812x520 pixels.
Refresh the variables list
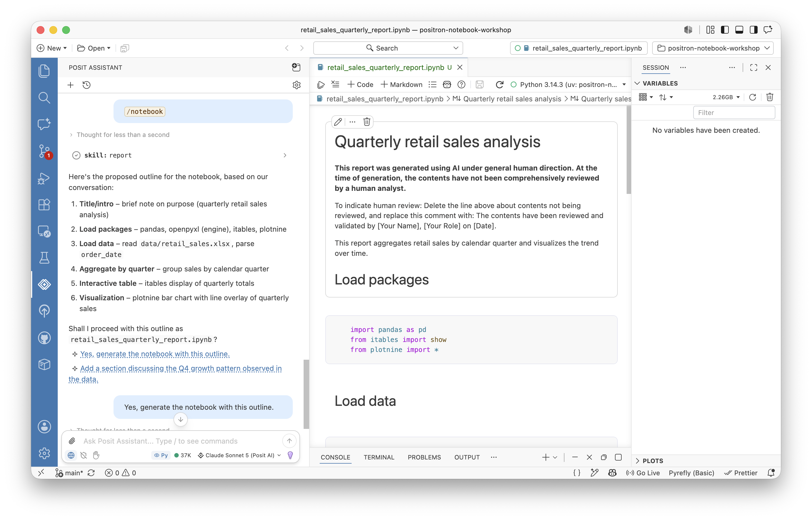(x=752, y=97)
